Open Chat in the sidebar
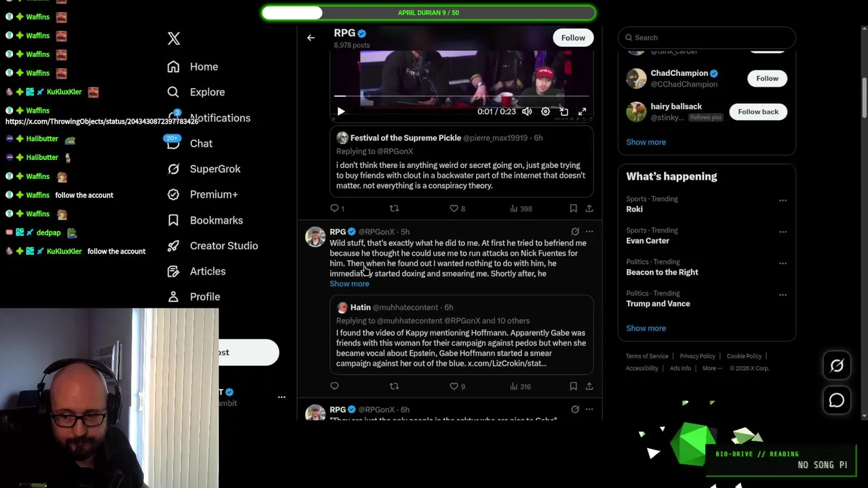 coord(190,143)
